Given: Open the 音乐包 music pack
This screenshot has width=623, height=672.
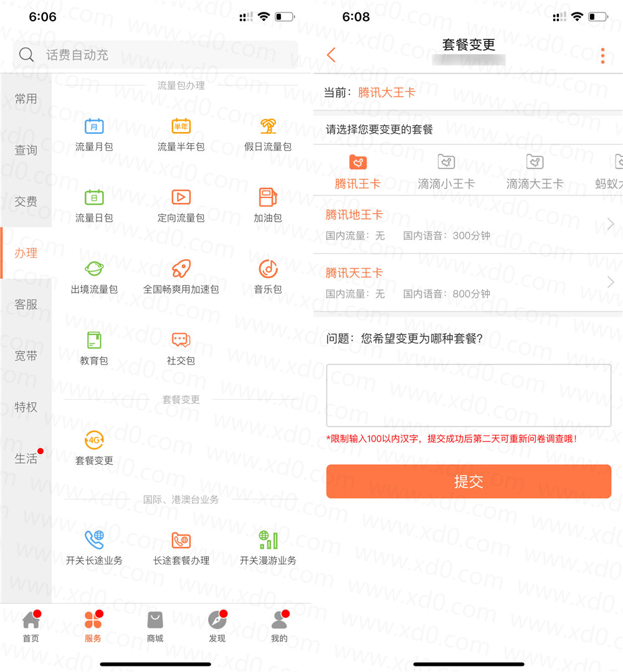Looking at the screenshot, I should pos(268,268).
